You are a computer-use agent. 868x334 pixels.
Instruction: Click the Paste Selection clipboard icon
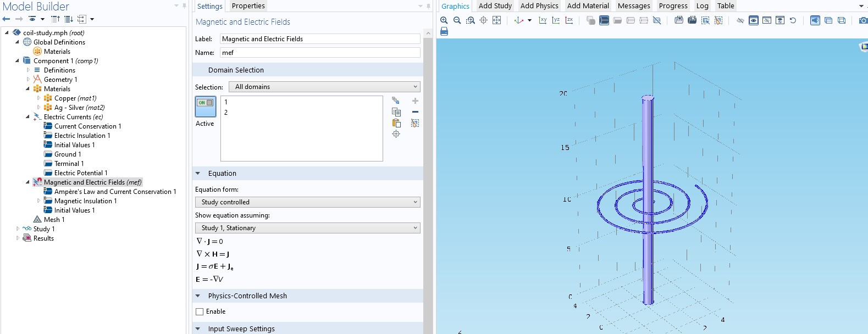[396, 123]
